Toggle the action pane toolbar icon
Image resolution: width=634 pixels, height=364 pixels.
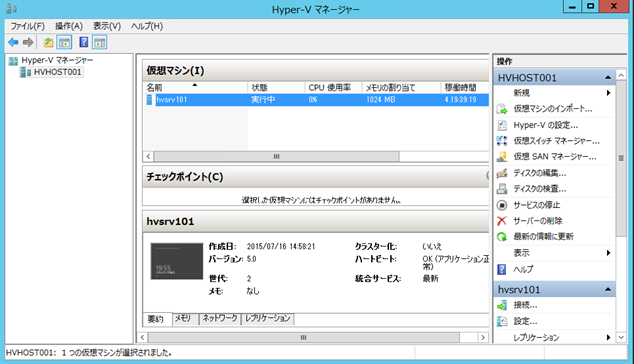tap(99, 42)
